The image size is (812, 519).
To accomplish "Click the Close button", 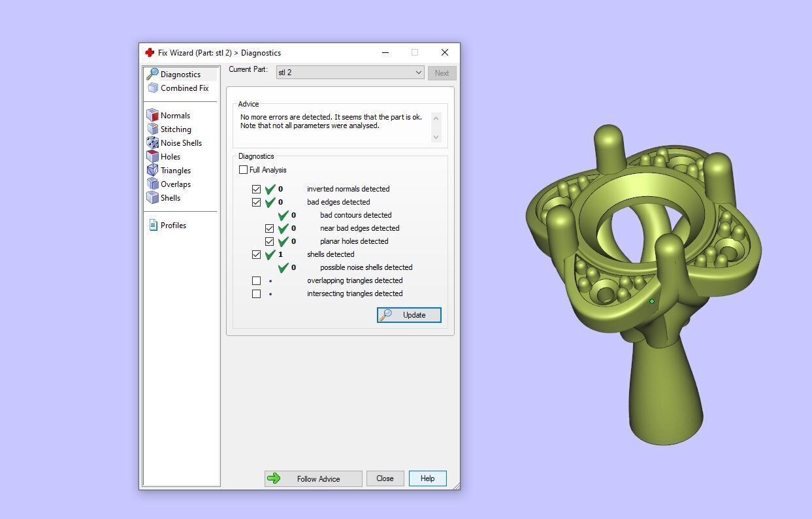I will pyautogui.click(x=385, y=478).
